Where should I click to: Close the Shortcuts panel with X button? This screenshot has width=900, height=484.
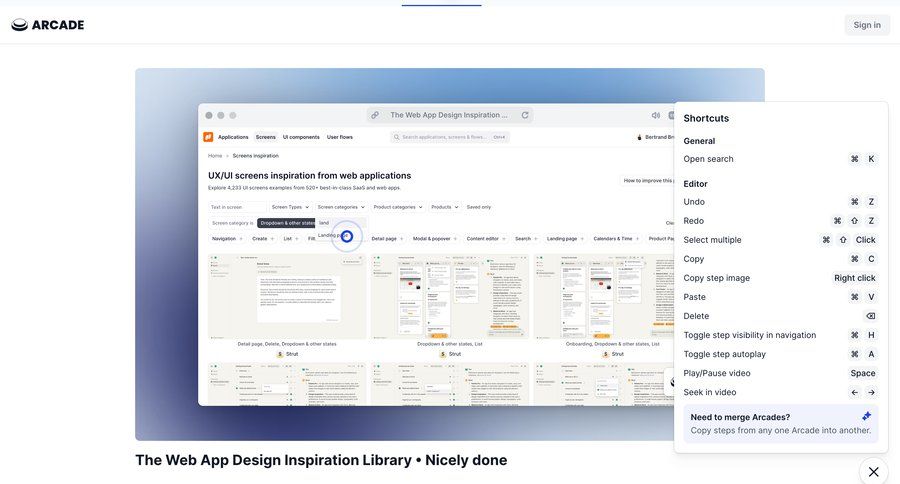tap(873, 471)
